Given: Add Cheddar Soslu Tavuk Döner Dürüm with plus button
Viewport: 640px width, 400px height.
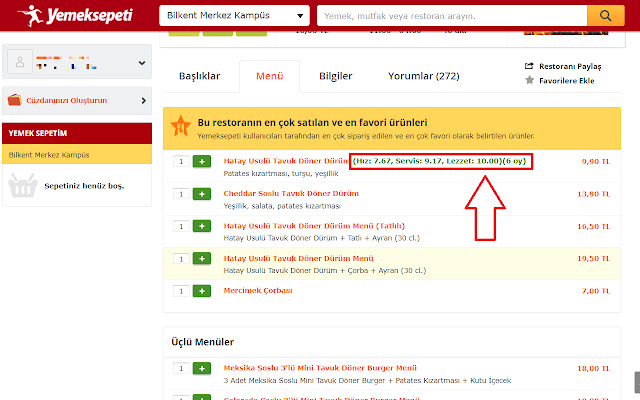Looking at the screenshot, I should [x=202, y=194].
